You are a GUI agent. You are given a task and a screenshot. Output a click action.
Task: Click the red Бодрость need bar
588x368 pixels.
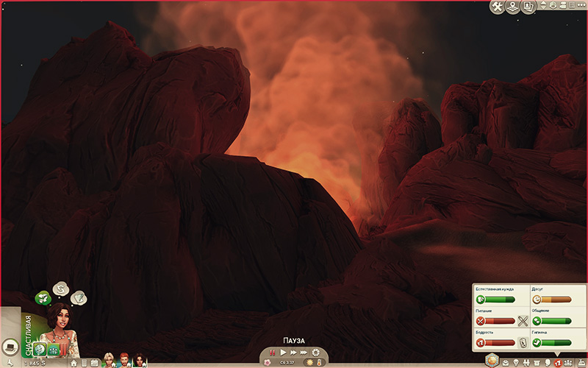click(x=495, y=342)
